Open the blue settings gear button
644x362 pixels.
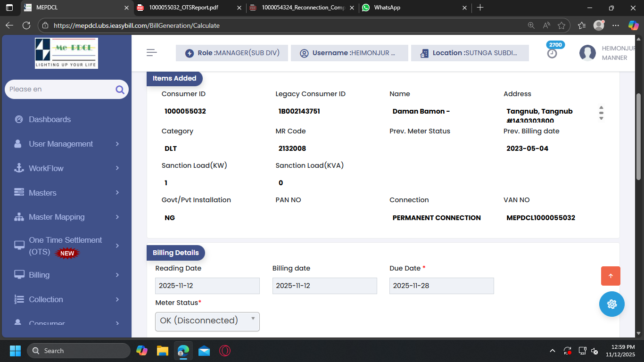(x=612, y=304)
